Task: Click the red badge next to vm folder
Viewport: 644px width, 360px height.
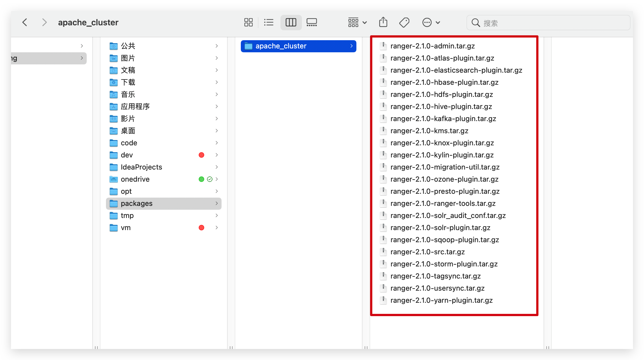Action: pyautogui.click(x=201, y=228)
